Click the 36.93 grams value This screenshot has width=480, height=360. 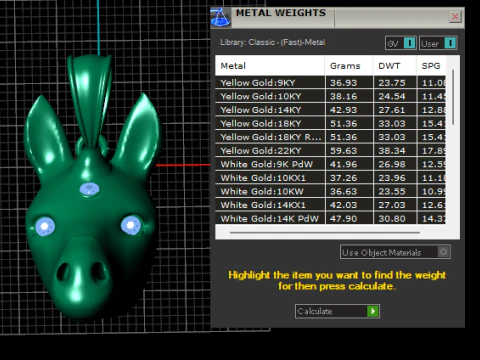coord(343,83)
